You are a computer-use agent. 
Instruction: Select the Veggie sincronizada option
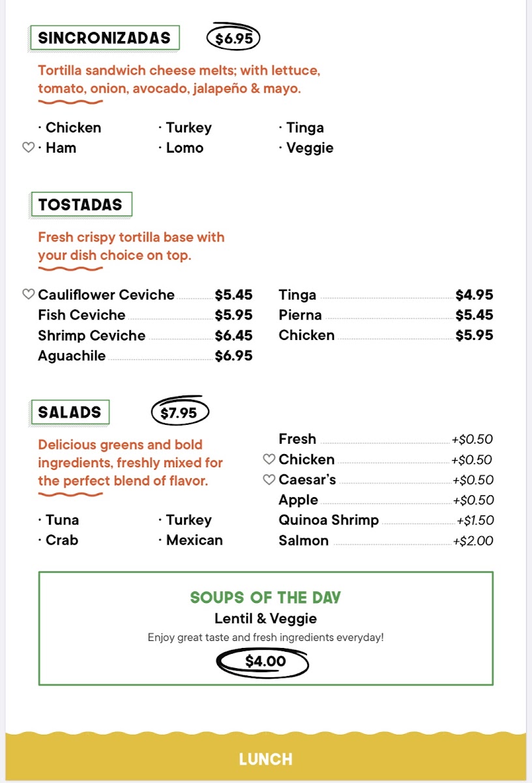pos(306,148)
